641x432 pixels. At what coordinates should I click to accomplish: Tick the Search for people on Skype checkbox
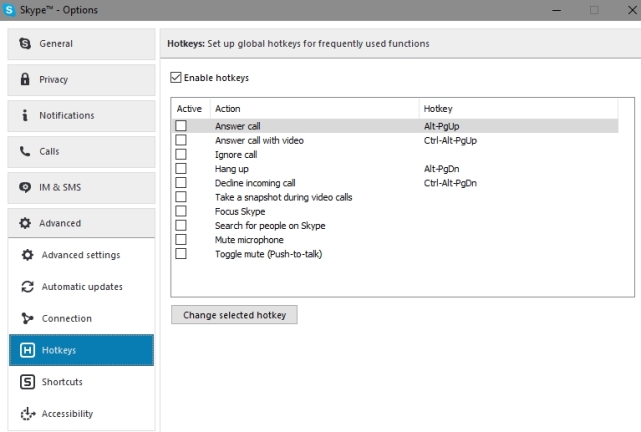click(181, 225)
